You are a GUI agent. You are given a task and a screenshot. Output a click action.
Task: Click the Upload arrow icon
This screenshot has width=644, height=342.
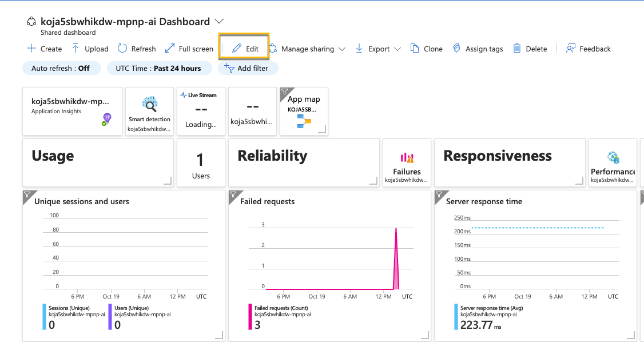pos(75,49)
